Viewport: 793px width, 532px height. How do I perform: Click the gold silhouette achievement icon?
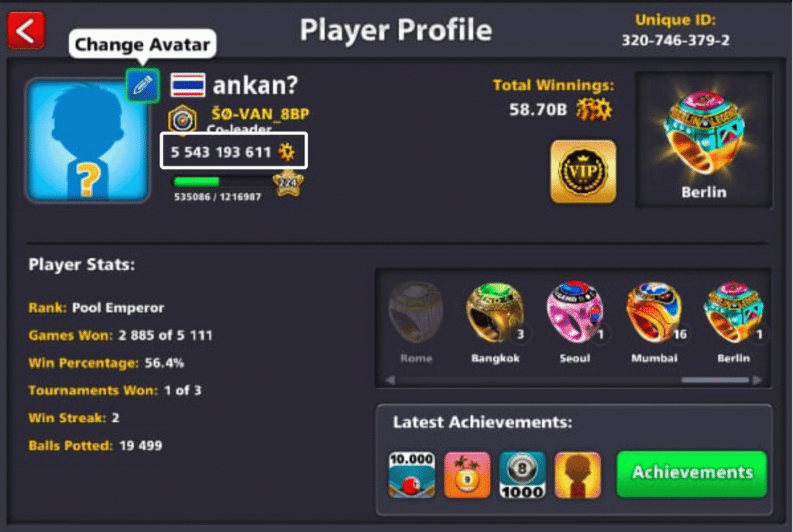pos(578,475)
